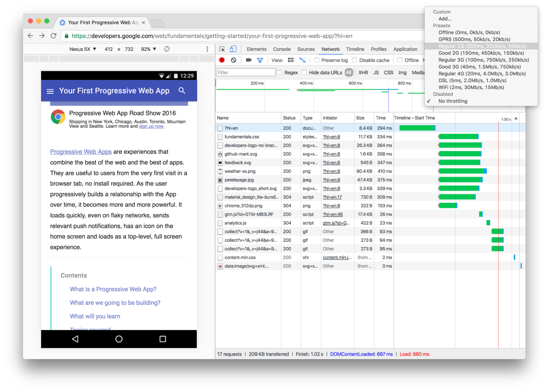Select the fundamentals.css request row
Screen dimensions: 557x392
point(370,137)
